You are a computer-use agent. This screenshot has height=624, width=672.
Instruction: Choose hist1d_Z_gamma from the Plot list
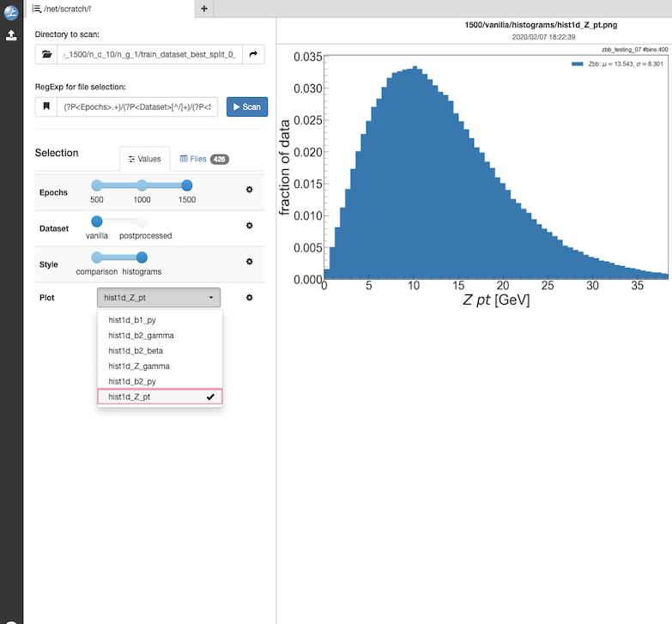coord(137,367)
